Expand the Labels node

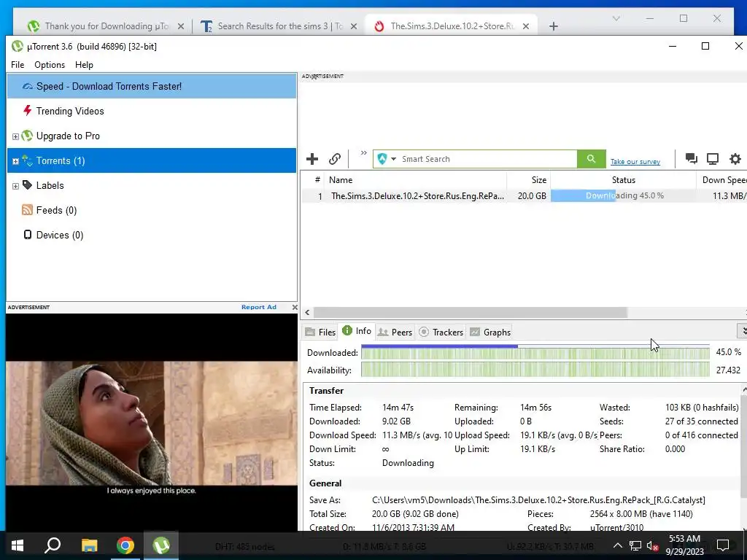(15, 186)
